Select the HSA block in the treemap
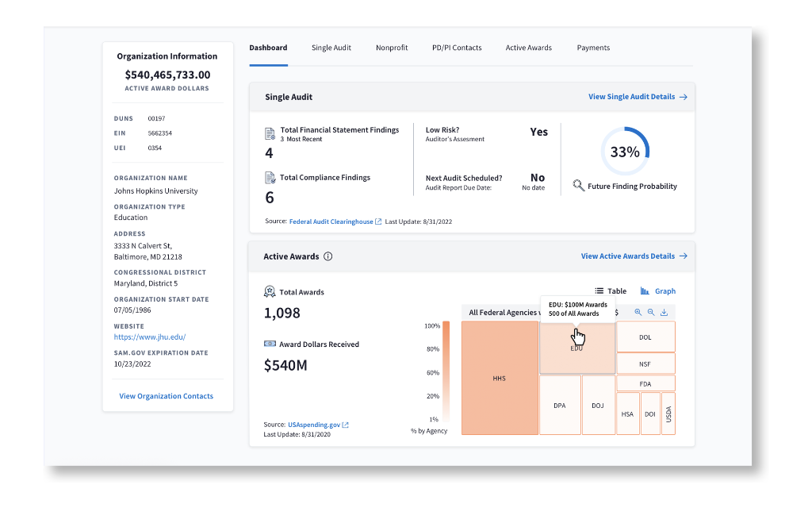The image size is (812, 508). pyautogui.click(x=628, y=414)
